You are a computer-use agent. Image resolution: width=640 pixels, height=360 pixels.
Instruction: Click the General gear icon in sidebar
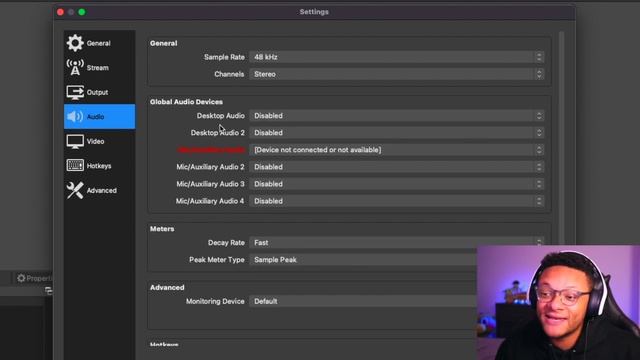click(x=75, y=43)
